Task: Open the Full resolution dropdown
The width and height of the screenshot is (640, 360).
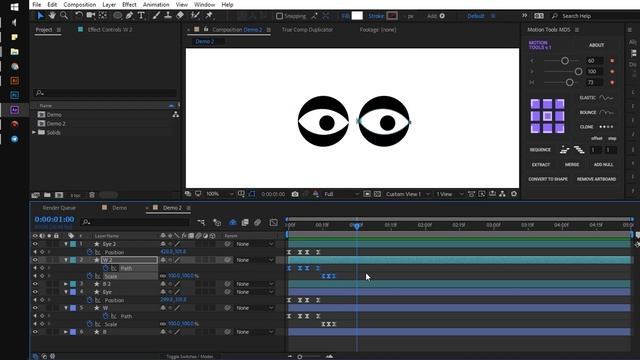Action: (342, 194)
